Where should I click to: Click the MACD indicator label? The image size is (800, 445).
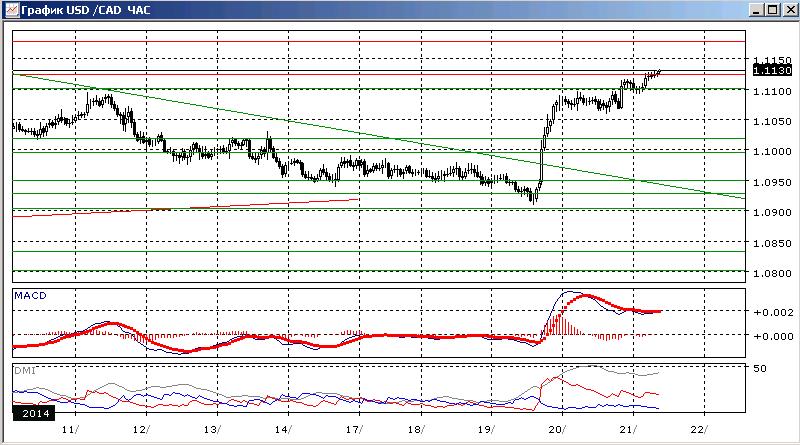point(30,295)
